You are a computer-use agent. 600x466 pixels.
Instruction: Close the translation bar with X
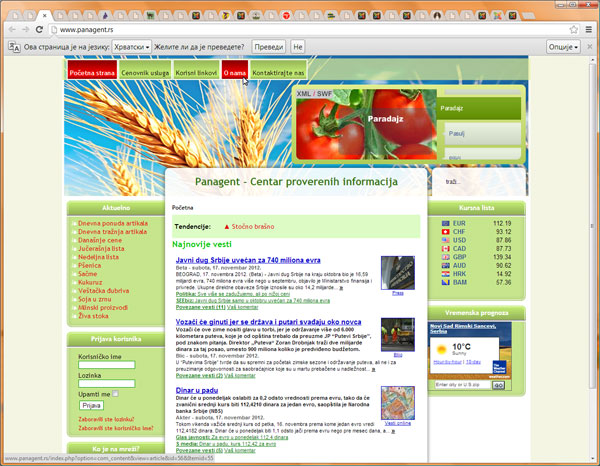pyautogui.click(x=589, y=47)
